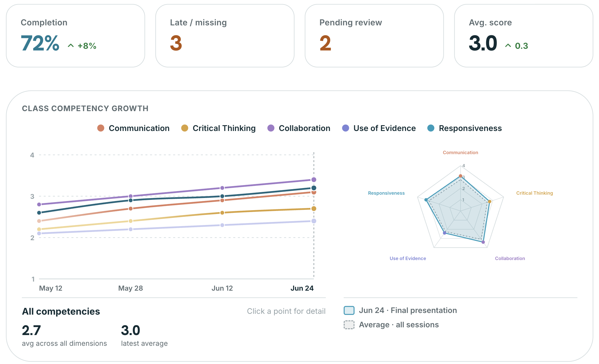The height and width of the screenshot is (364, 599).
Task: Click the 'Click a point for detail' hint
Action: pos(286,311)
